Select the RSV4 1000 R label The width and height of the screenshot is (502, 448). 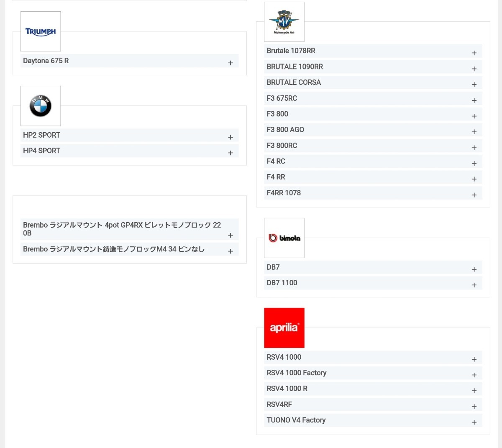(287, 389)
